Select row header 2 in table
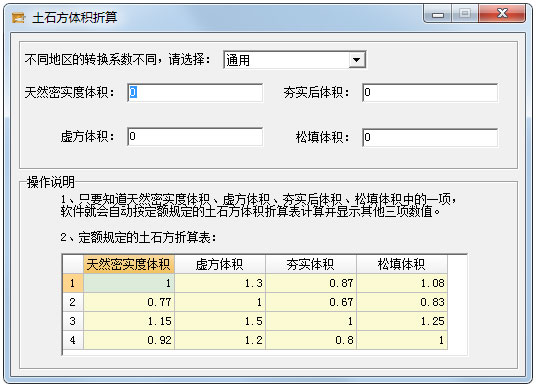The width and height of the screenshot is (536, 390). [x=73, y=302]
